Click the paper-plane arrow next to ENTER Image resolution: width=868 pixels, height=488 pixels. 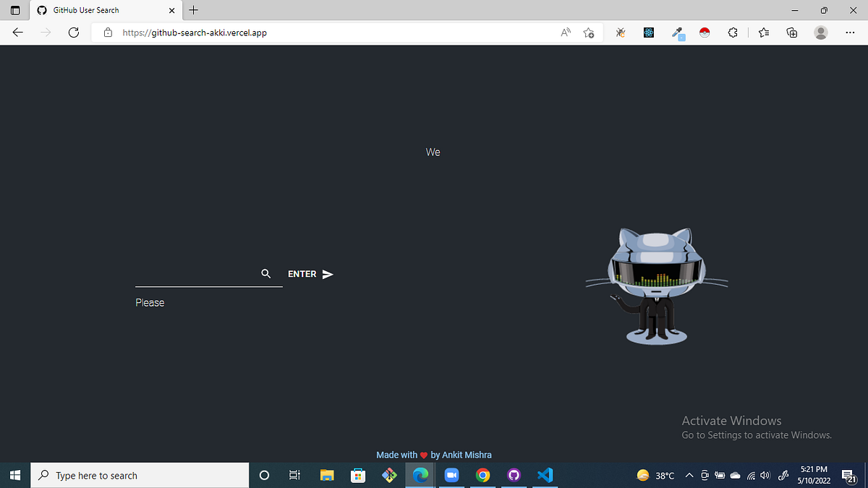(x=328, y=274)
